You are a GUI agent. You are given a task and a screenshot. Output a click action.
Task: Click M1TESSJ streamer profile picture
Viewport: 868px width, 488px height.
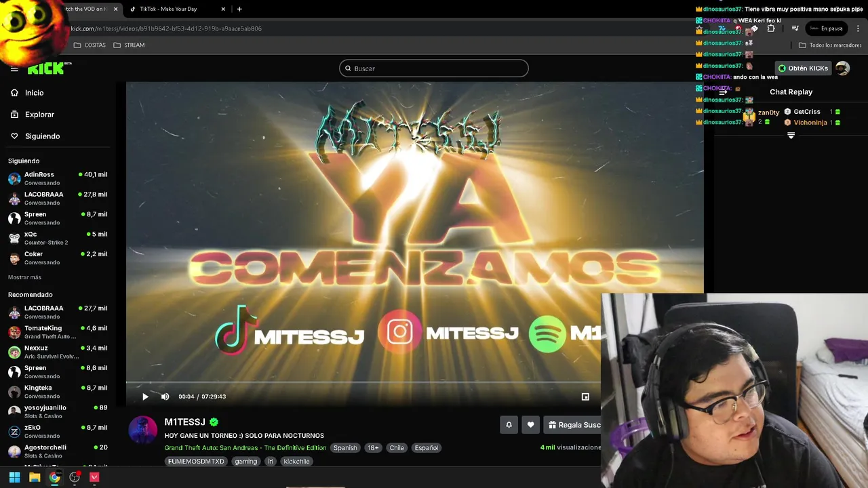coord(143,429)
